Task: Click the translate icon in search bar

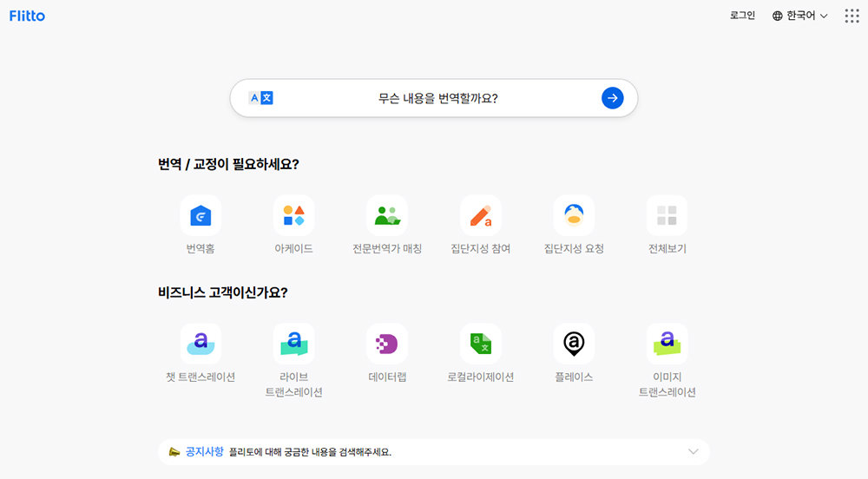Action: [261, 98]
